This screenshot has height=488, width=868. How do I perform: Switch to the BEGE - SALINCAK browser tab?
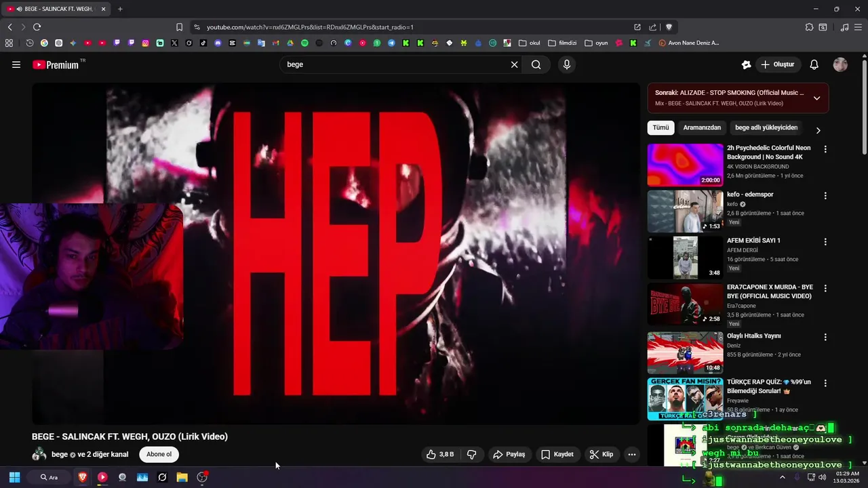click(x=56, y=9)
